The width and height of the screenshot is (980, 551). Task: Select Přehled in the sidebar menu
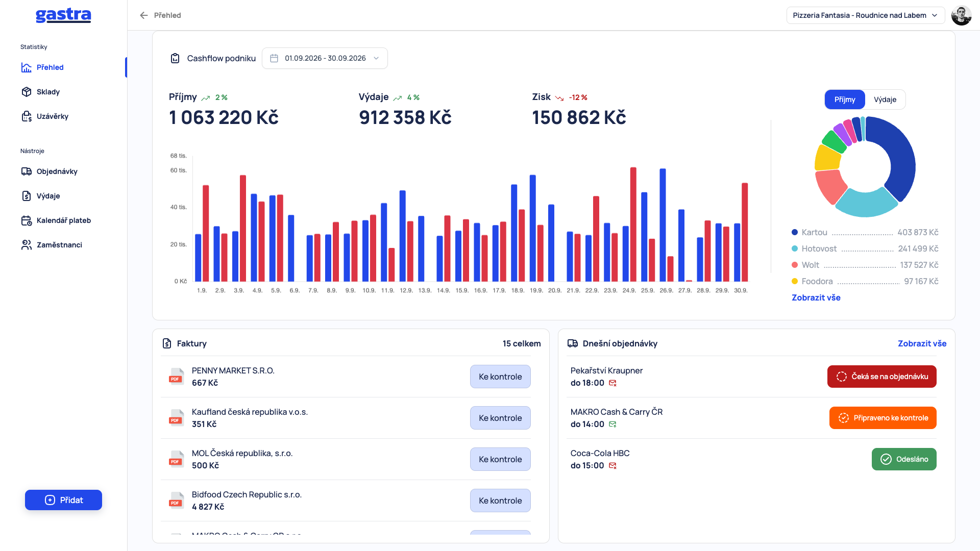tap(50, 67)
